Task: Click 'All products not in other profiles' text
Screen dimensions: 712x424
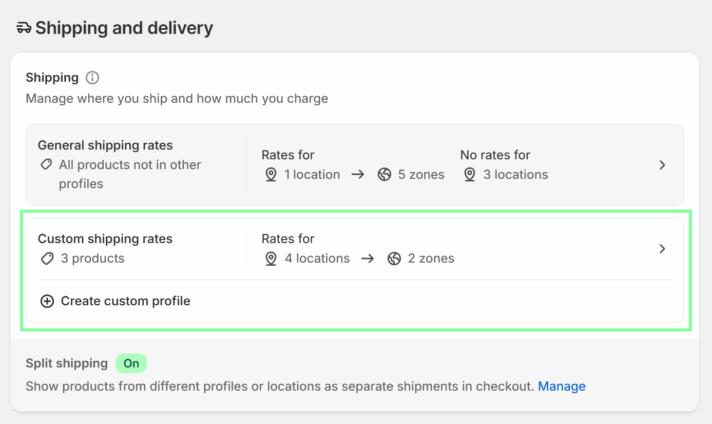Action: [x=129, y=174]
